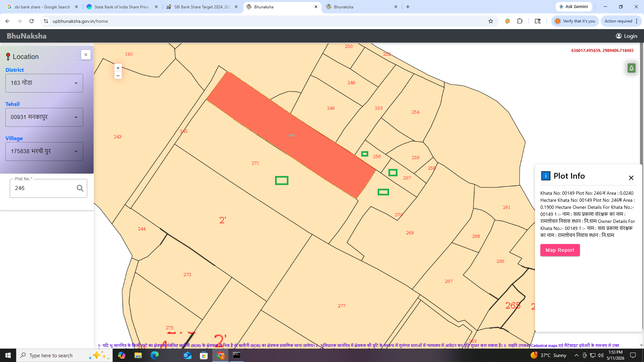Close the Plot Info panel
The height and width of the screenshot is (362, 644).
(x=631, y=178)
